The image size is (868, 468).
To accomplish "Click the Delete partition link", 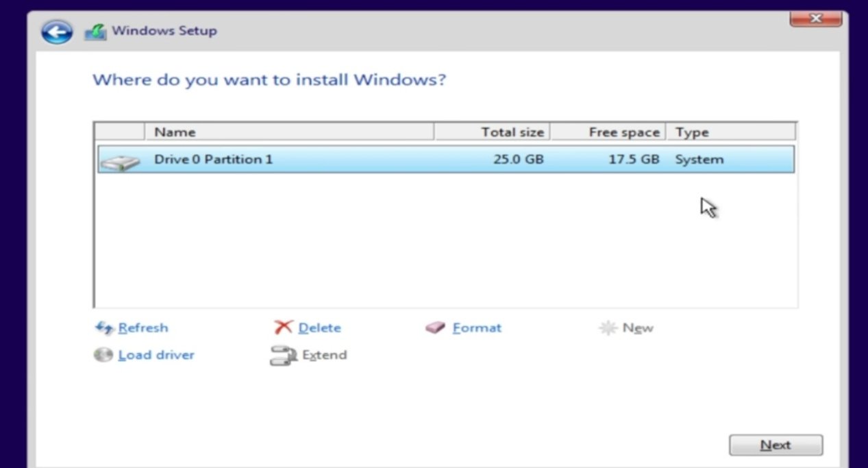I will [x=319, y=328].
